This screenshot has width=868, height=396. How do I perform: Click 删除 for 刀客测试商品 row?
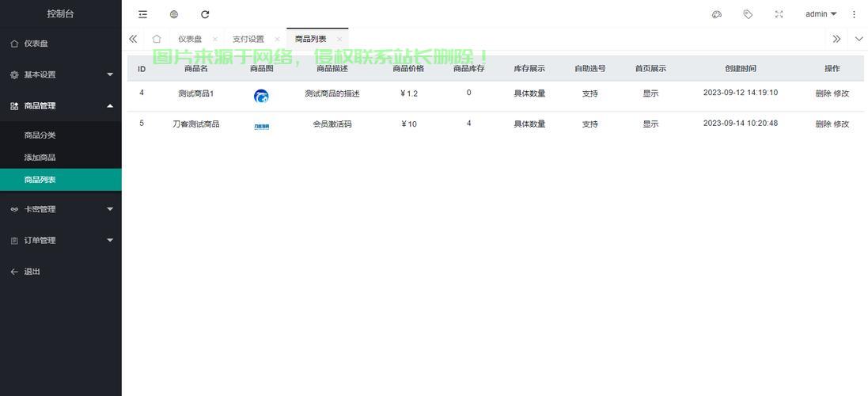[x=823, y=124]
